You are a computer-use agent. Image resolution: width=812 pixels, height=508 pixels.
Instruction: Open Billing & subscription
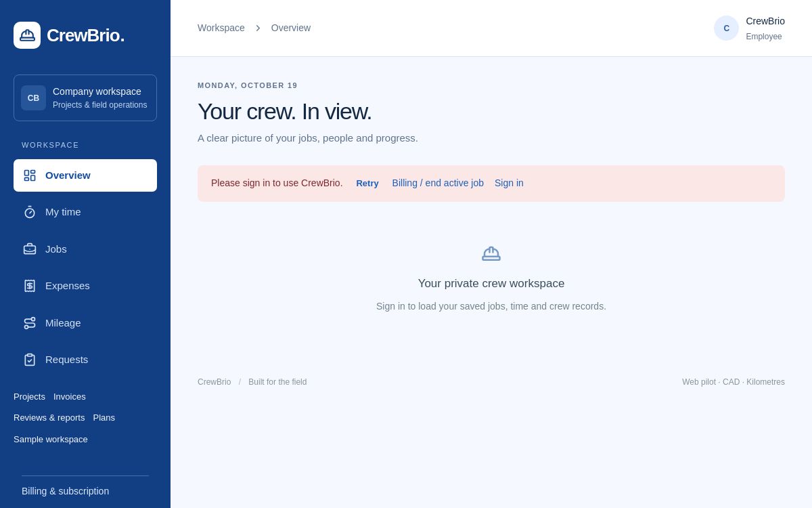tap(65, 491)
